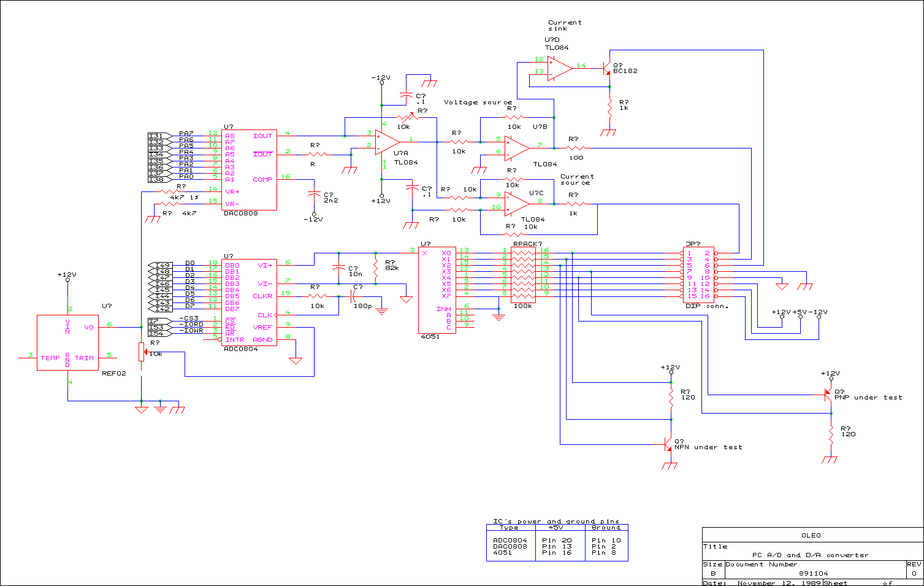
Task: Click the NPN under test transistor symbol
Action: click(x=668, y=444)
